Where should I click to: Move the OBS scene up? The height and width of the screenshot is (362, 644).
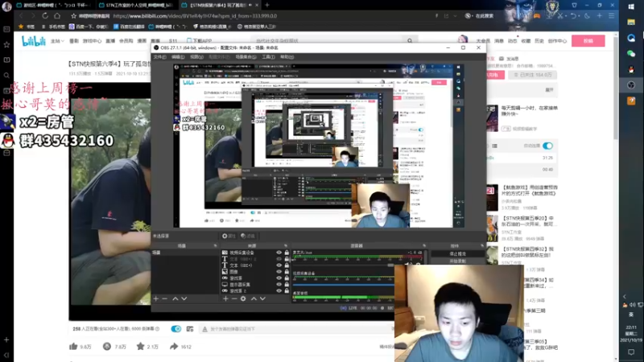click(x=175, y=298)
